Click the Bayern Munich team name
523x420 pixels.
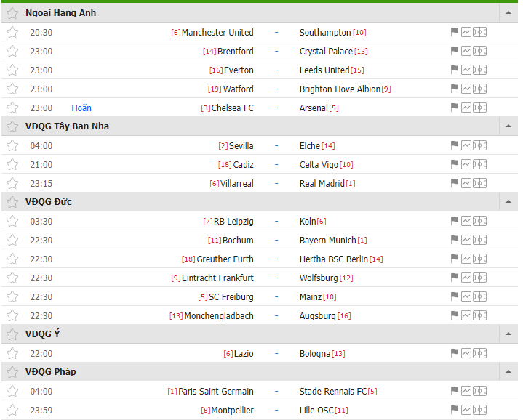328,240
